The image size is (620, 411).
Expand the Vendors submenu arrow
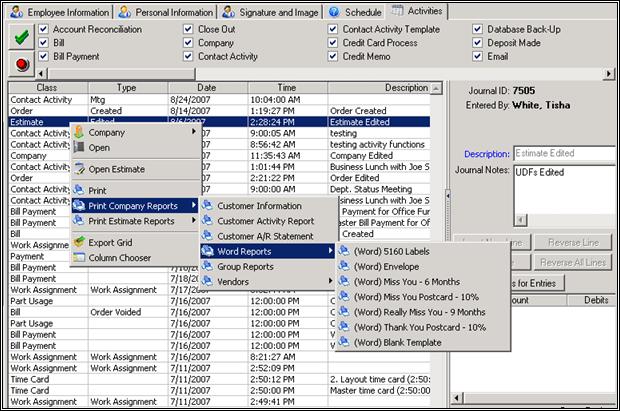pos(331,281)
